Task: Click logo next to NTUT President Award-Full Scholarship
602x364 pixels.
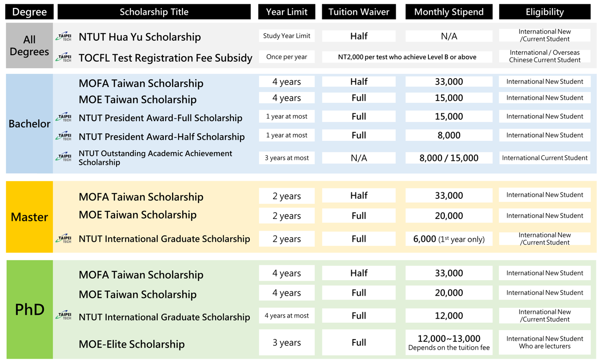Action: click(64, 117)
